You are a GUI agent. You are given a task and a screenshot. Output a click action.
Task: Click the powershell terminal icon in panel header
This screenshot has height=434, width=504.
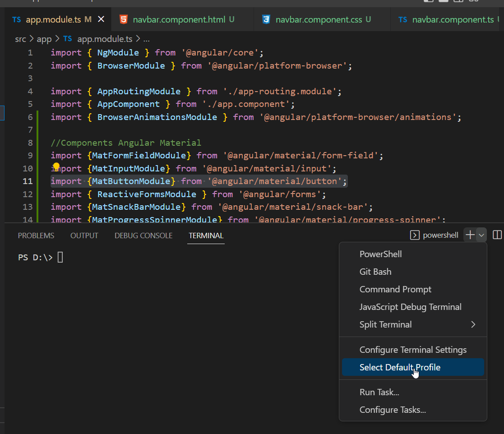pos(414,235)
